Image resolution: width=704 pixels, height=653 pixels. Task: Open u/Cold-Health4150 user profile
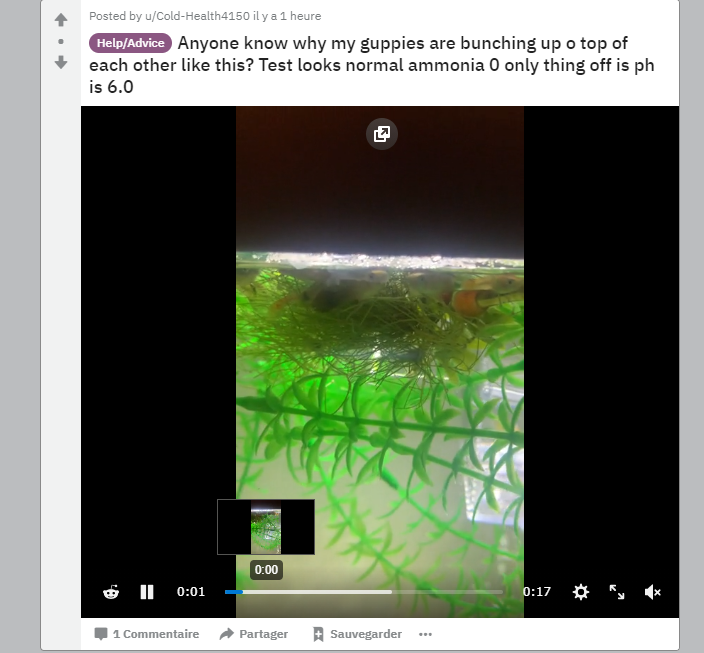tap(197, 16)
